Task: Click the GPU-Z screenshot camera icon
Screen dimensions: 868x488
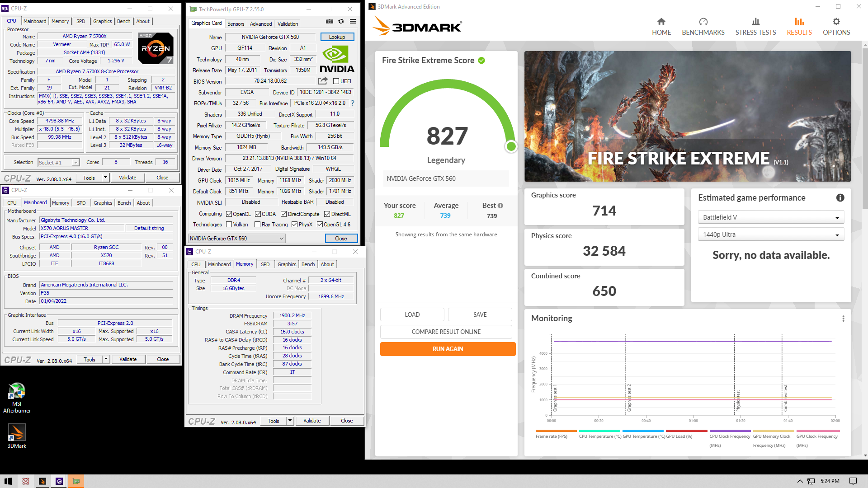Action: pos(330,22)
